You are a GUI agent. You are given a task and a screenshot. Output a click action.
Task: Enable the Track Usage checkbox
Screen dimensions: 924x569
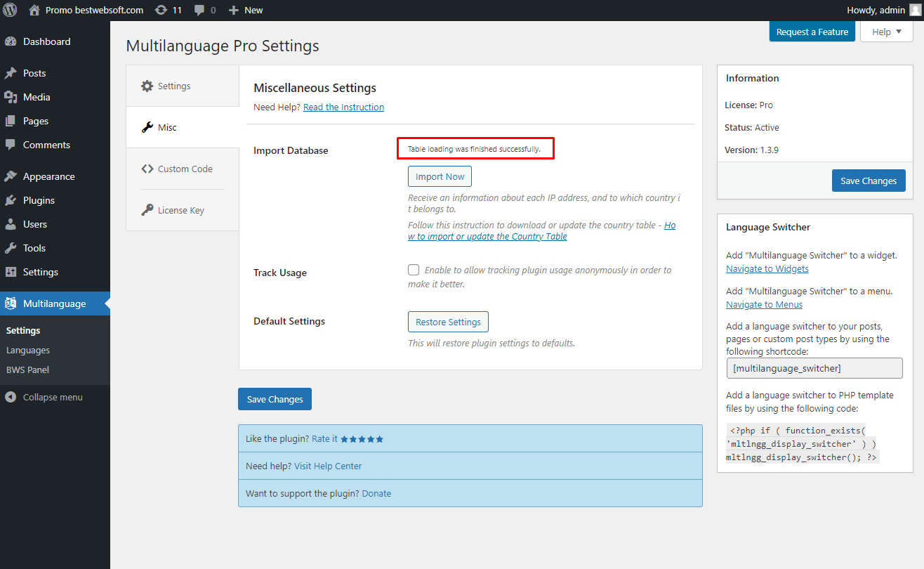(x=414, y=270)
